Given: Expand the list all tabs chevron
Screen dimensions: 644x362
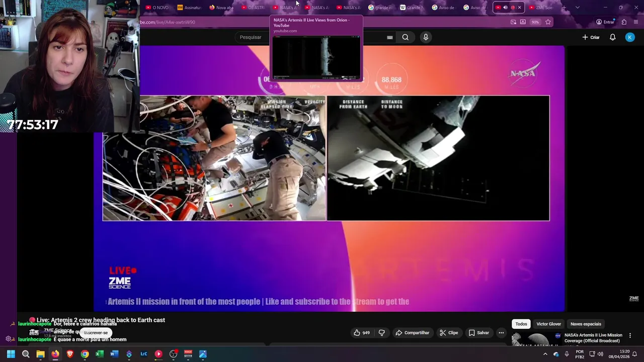Looking at the screenshot, I should click(577, 8).
